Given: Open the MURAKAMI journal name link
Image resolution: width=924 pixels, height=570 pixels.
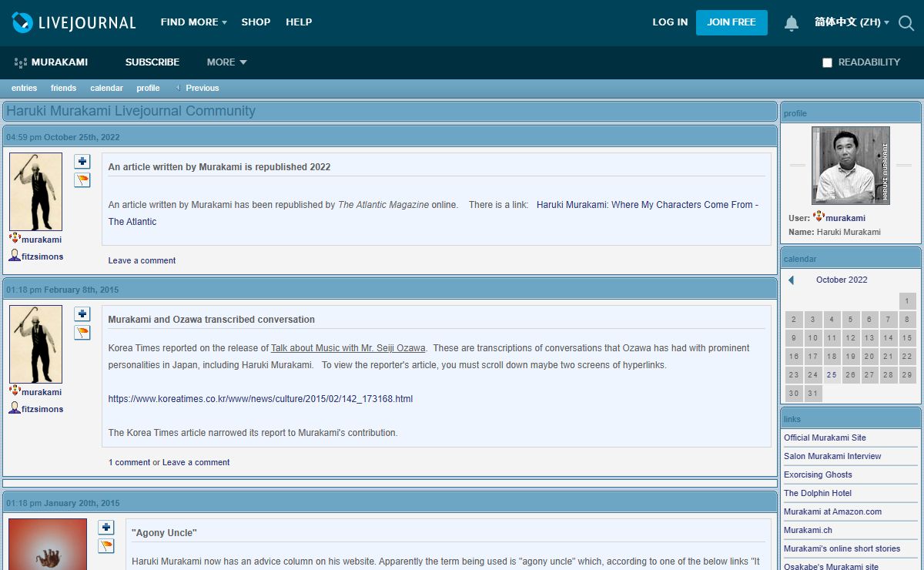Looking at the screenshot, I should [x=59, y=62].
